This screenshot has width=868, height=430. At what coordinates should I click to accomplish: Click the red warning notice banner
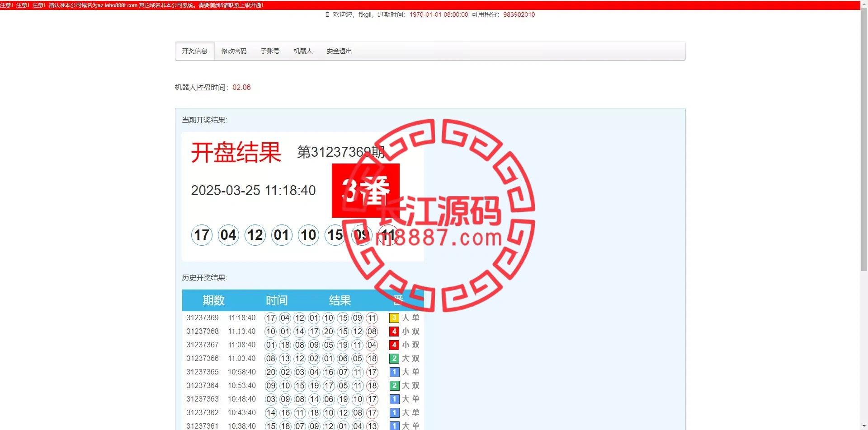click(430, 5)
